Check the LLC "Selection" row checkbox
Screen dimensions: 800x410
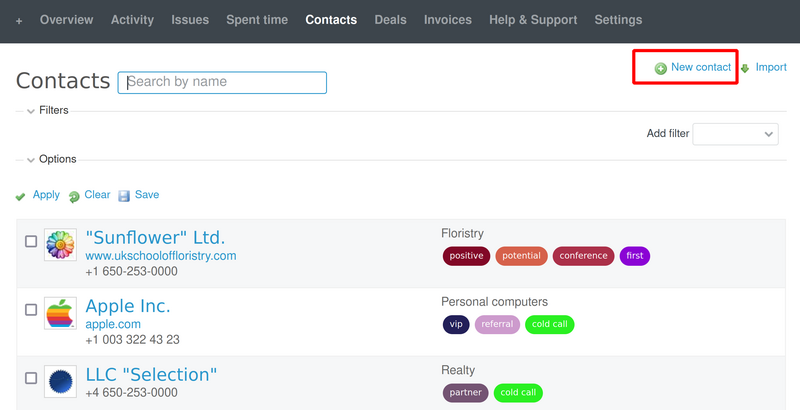pyautogui.click(x=31, y=379)
